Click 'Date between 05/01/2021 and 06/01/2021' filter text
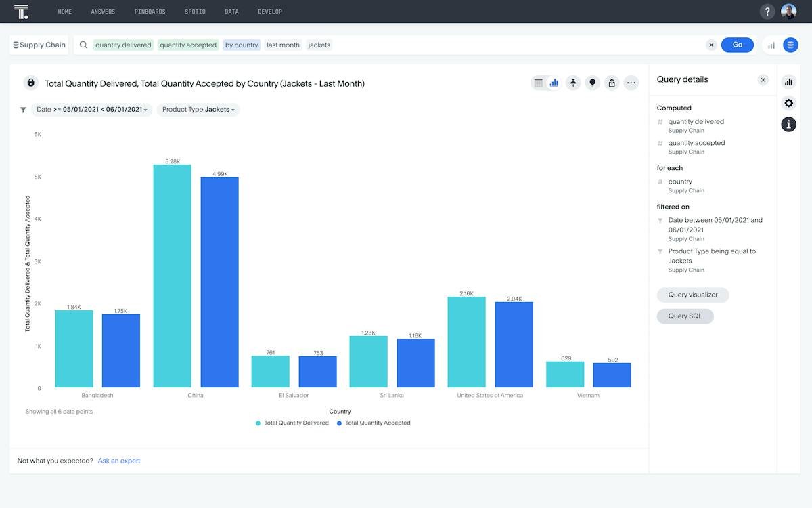Screen dimensions: 812x508 715,225
